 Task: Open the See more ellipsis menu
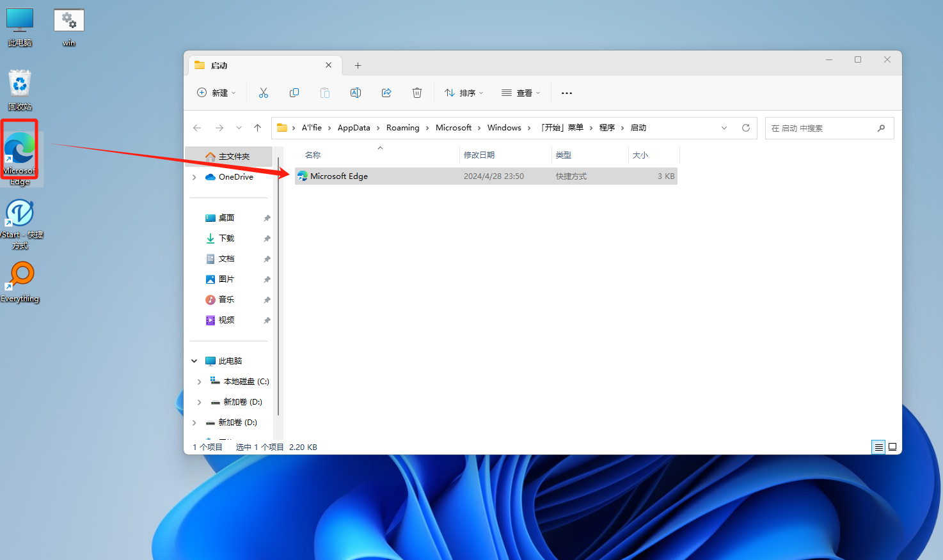click(x=567, y=93)
